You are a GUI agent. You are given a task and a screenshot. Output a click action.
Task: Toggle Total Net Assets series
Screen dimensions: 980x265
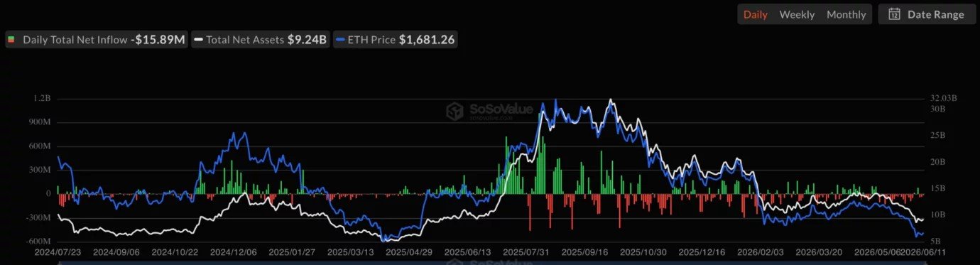pos(261,40)
